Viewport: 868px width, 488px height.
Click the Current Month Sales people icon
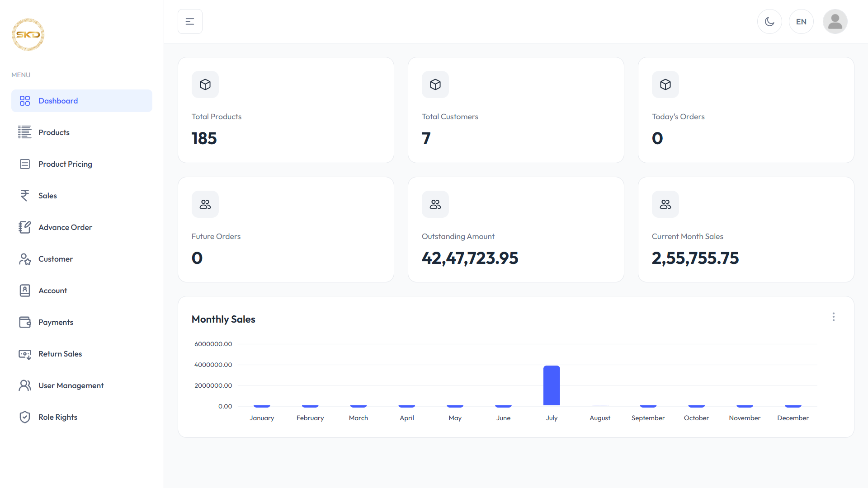click(665, 204)
